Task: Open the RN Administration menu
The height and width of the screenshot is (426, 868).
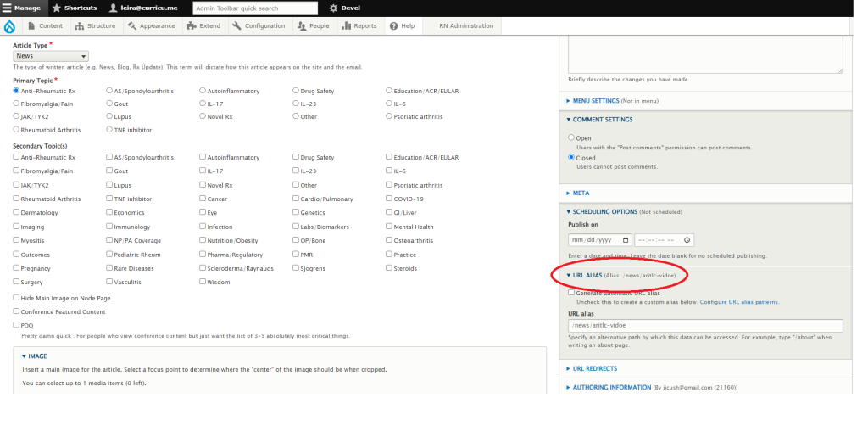Action: point(465,26)
